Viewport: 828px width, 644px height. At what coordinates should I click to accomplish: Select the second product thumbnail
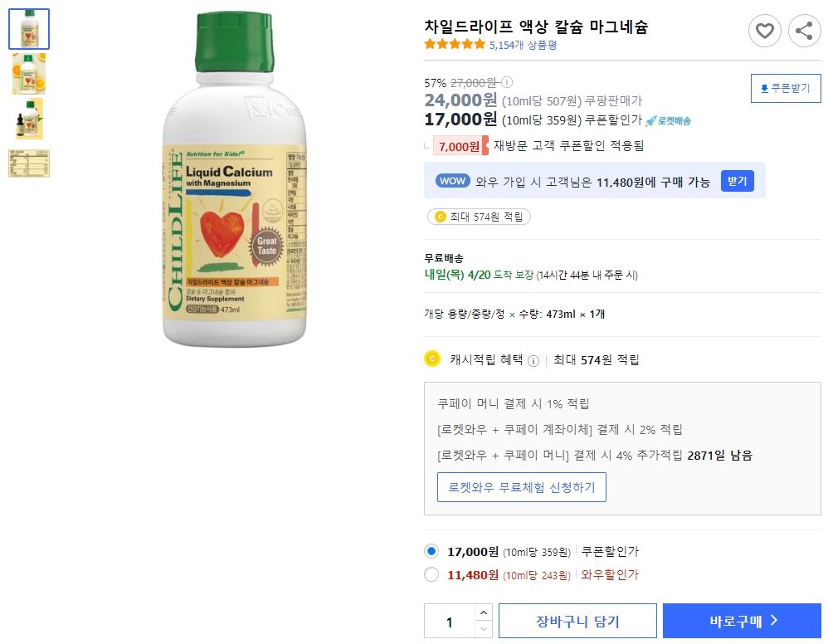pos(29,74)
